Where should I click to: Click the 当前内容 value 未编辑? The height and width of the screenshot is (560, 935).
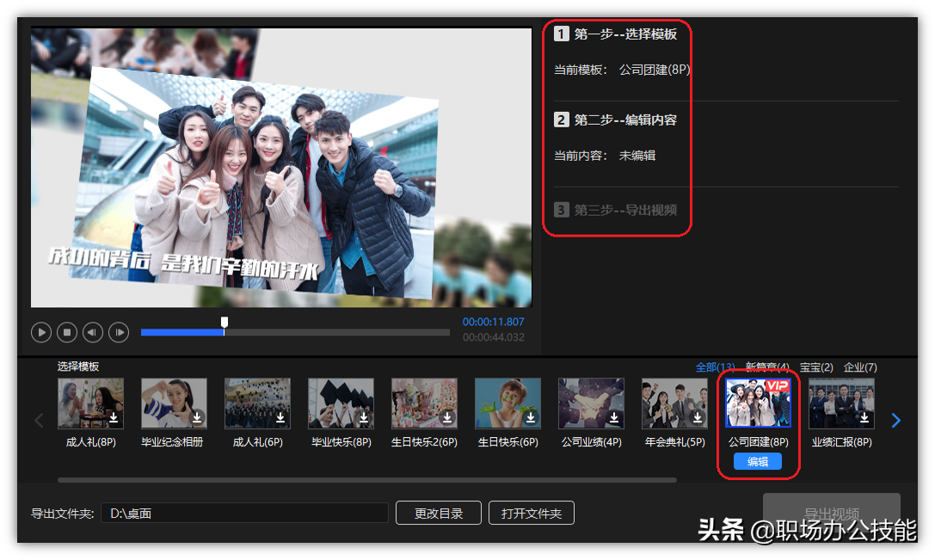(x=637, y=156)
